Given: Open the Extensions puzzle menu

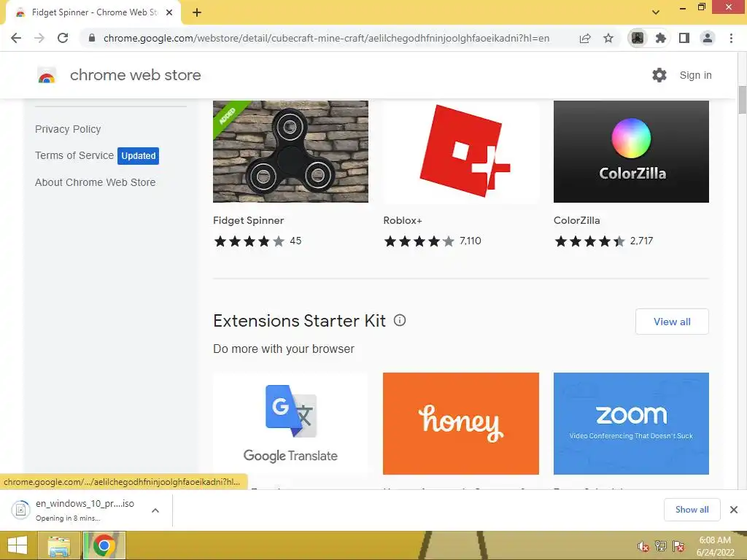Looking at the screenshot, I should pyautogui.click(x=660, y=38).
